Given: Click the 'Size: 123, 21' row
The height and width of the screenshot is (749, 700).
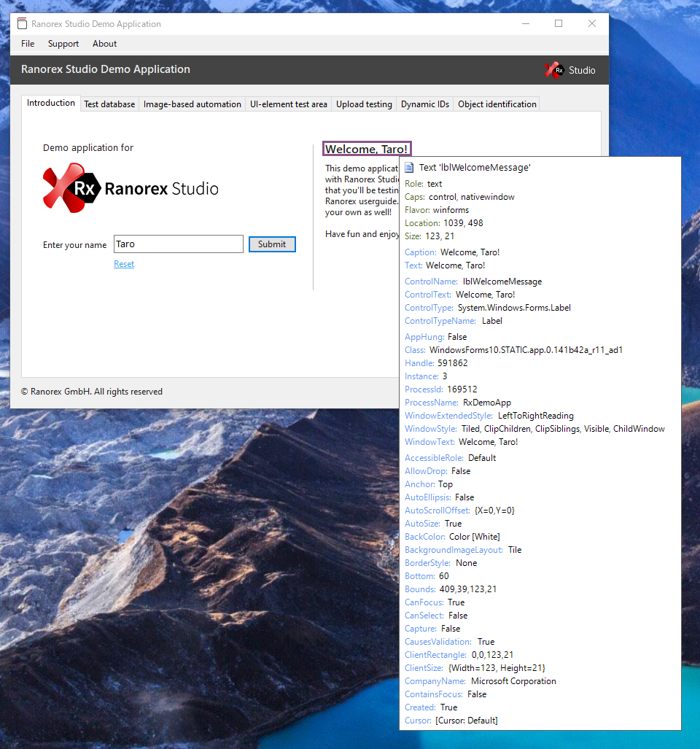Looking at the screenshot, I should [429, 236].
